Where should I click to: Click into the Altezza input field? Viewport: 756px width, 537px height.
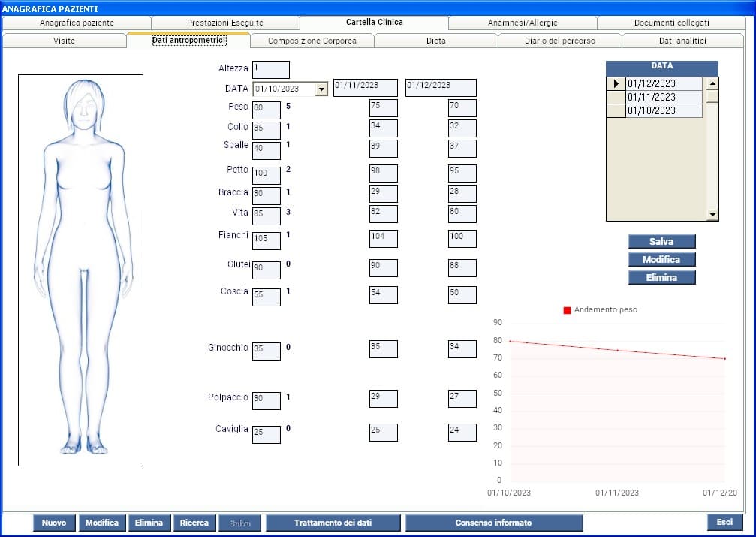271,70
